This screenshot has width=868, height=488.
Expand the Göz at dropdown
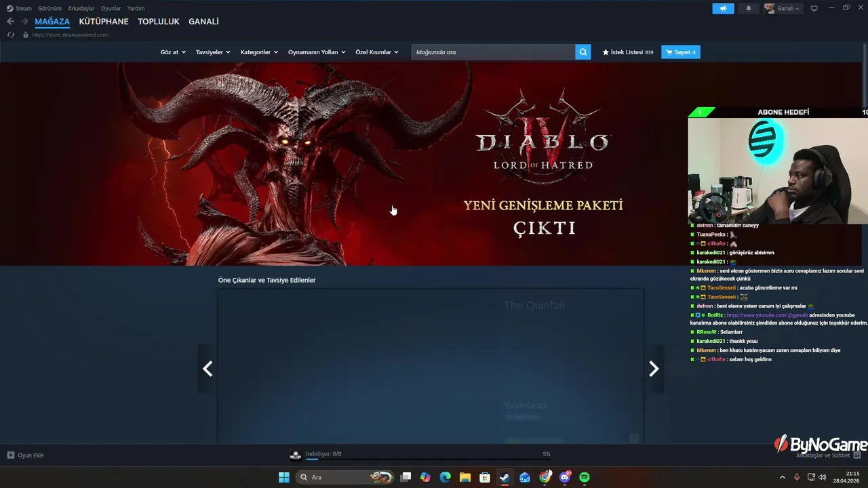click(x=173, y=52)
